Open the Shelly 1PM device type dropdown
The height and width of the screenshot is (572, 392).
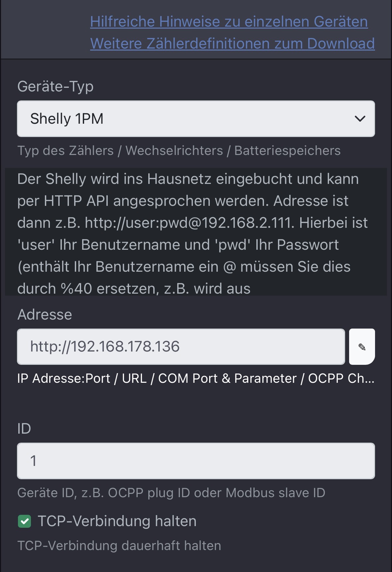coord(196,119)
